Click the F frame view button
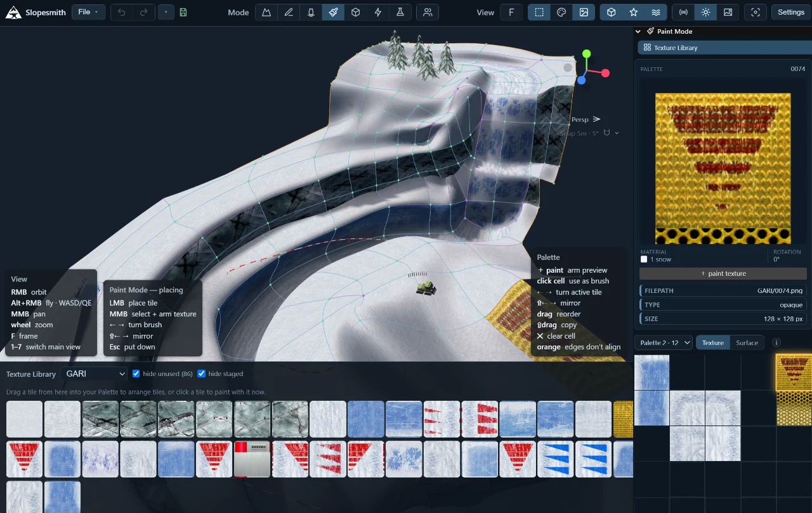This screenshot has height=513, width=812. [x=511, y=12]
